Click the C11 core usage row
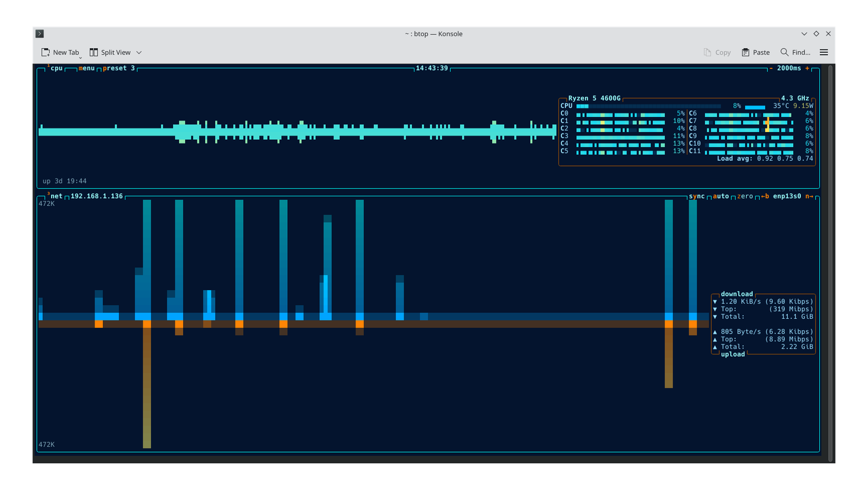This screenshot has width=868, height=502. 751,151
